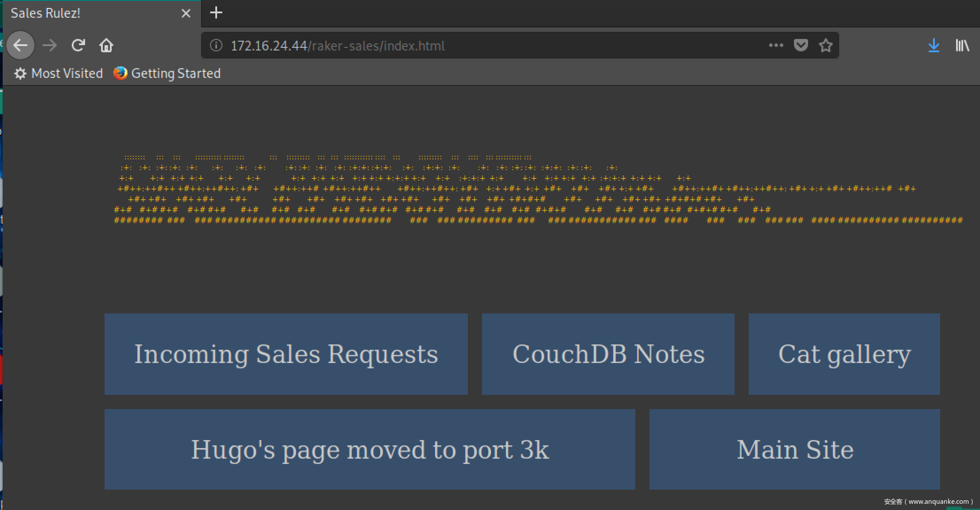Open the Most Visited bookmarks folder
Viewport: 980px width, 510px height.
click(x=58, y=73)
